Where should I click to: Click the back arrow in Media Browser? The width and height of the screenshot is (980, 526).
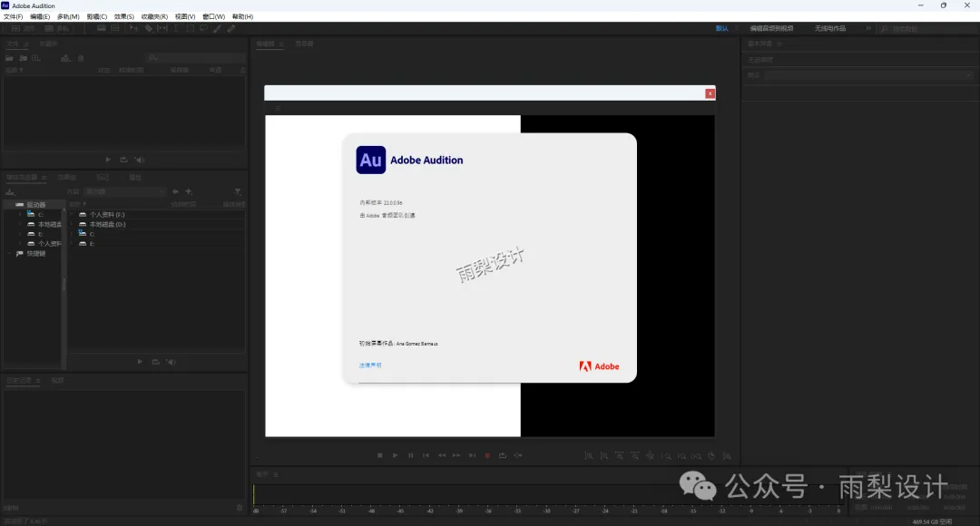tap(175, 191)
